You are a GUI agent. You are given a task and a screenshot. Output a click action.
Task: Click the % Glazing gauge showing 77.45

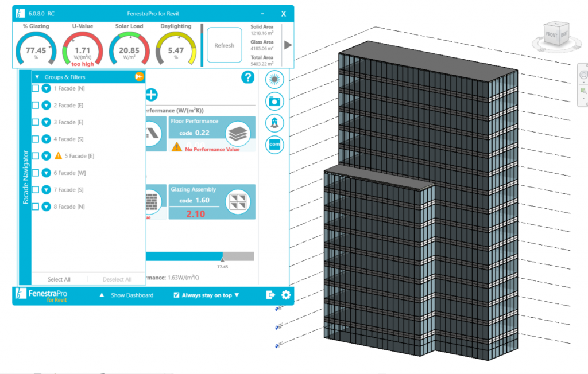36,49
